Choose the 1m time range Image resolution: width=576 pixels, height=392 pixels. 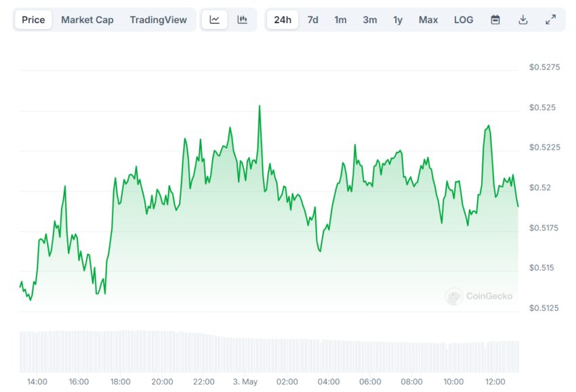pyautogui.click(x=340, y=20)
